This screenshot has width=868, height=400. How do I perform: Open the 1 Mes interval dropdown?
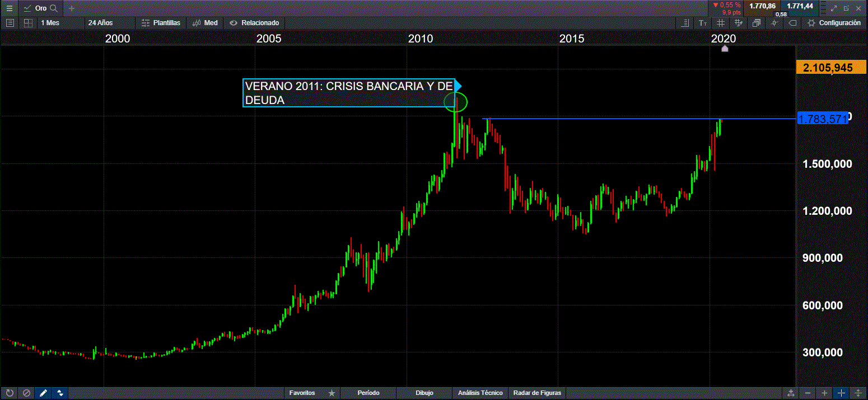(50, 23)
